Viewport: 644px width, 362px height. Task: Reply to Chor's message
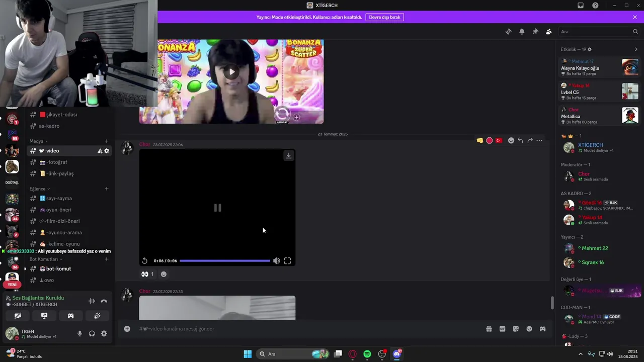tap(520, 140)
